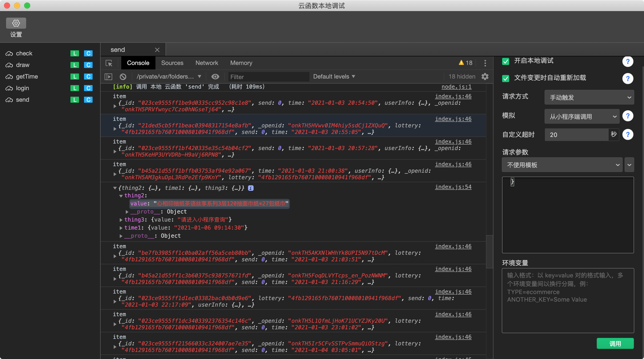The width and height of the screenshot is (644, 359).
Task: Open DevTools three-dot more menu
Action: point(485,63)
